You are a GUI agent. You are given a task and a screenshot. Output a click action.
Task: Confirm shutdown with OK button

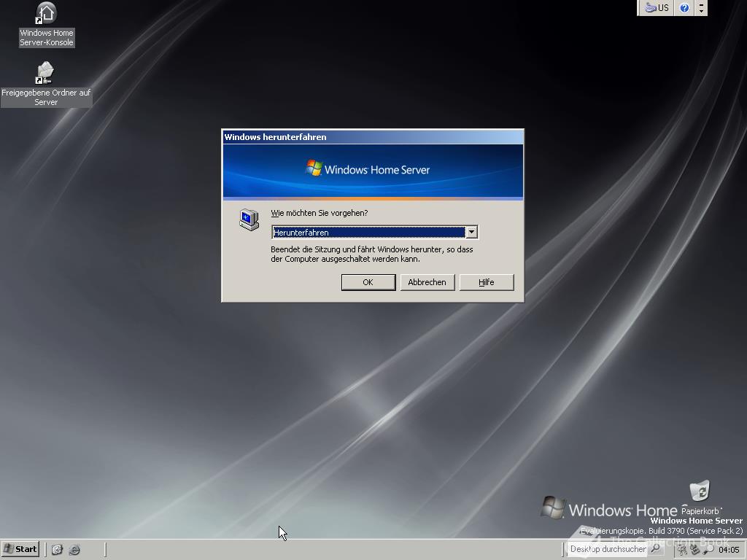[368, 282]
